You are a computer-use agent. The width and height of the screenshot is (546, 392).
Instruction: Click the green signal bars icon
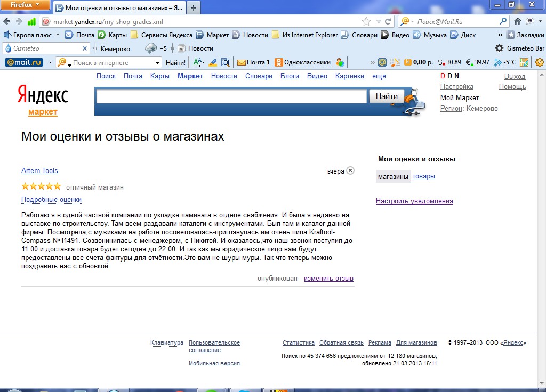31,21
